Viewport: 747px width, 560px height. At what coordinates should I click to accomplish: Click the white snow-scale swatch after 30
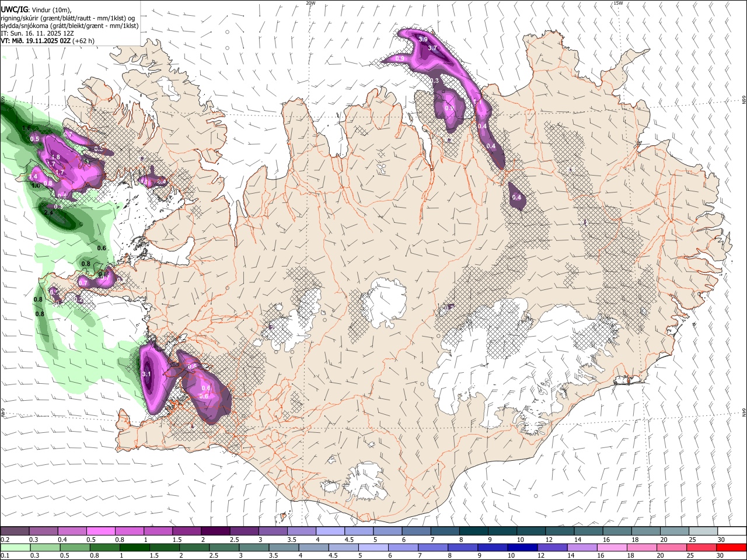[732, 531]
